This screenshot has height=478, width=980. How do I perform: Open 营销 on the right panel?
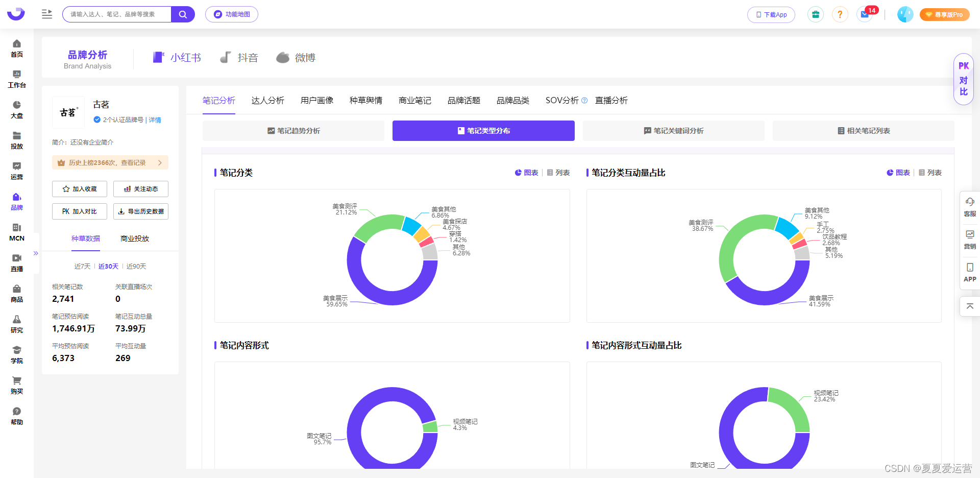point(970,240)
